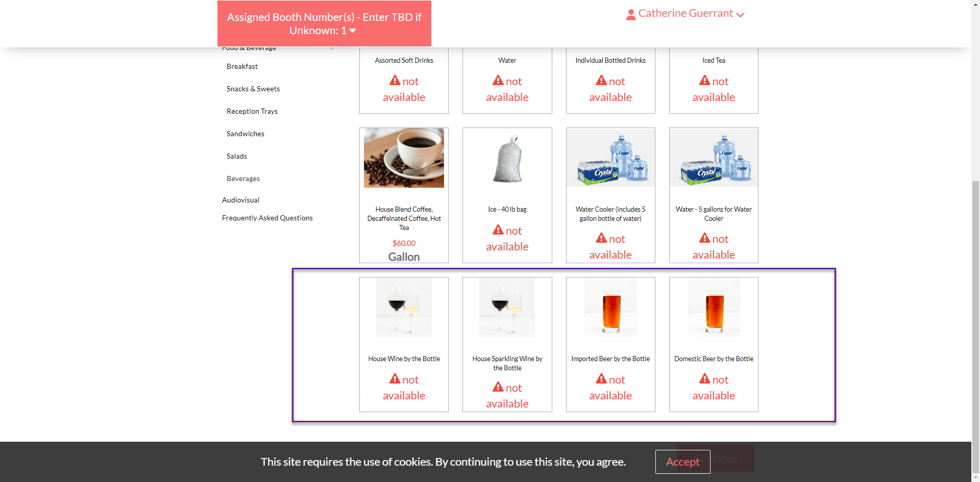This screenshot has width=980, height=482.
Task: Click the Imported Beer product photo
Action: pos(610,307)
